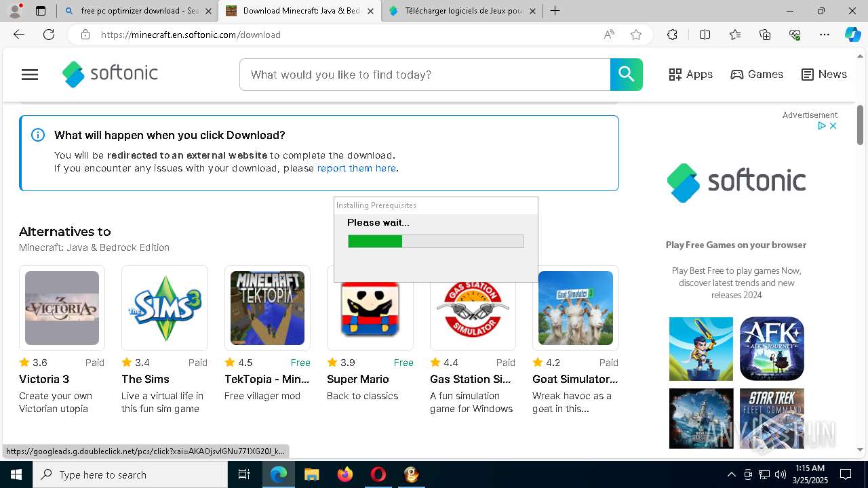Screen dimensions: 868x488
Task: Click the TekTopia title link
Action: click(x=267, y=379)
